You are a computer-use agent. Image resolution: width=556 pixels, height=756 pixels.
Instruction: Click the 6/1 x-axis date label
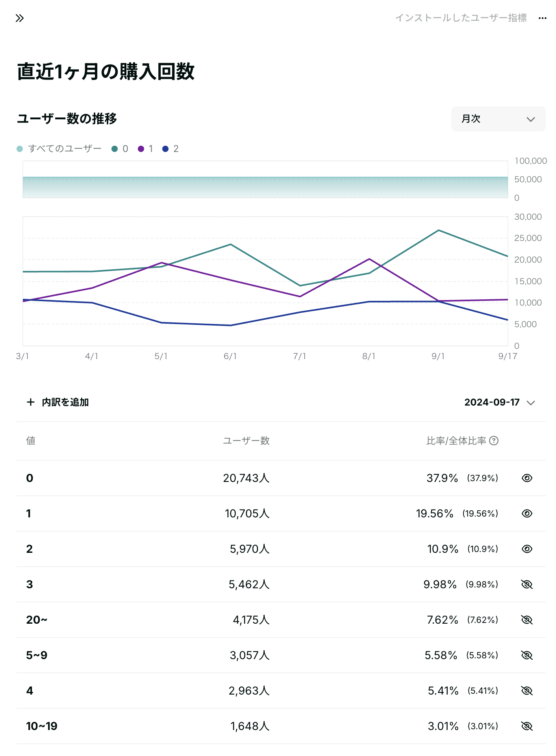coord(230,356)
